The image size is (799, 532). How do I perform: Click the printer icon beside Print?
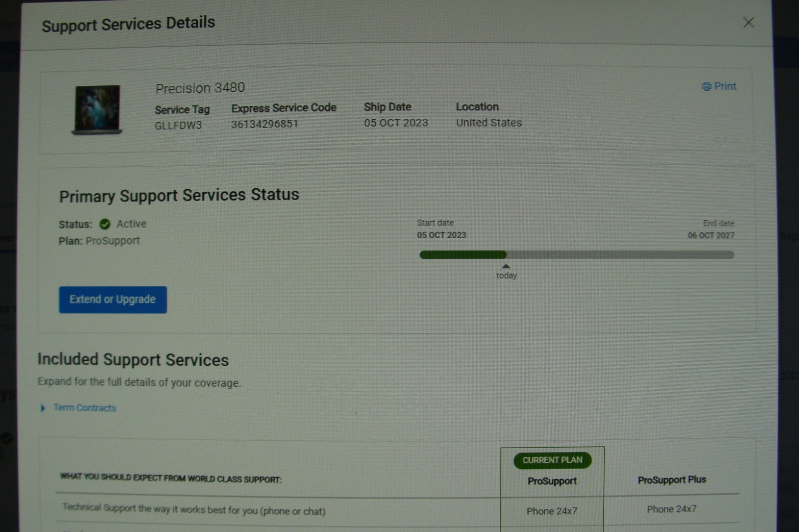706,87
